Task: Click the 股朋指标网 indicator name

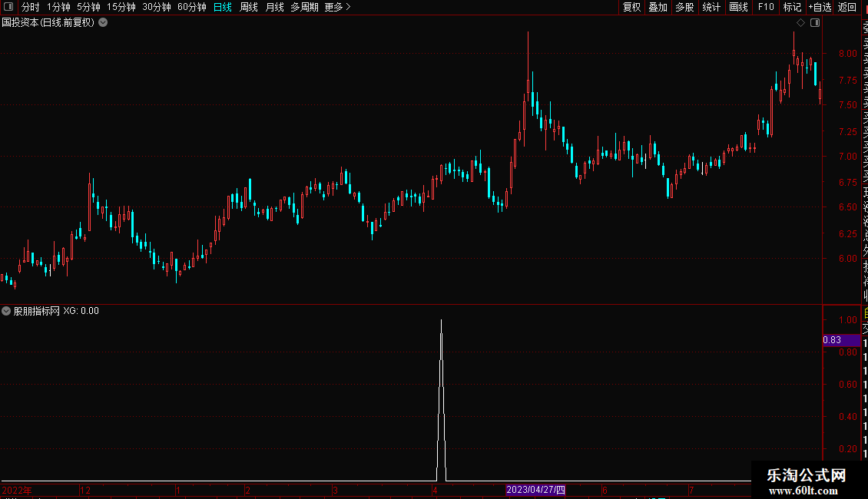Action: [37, 311]
